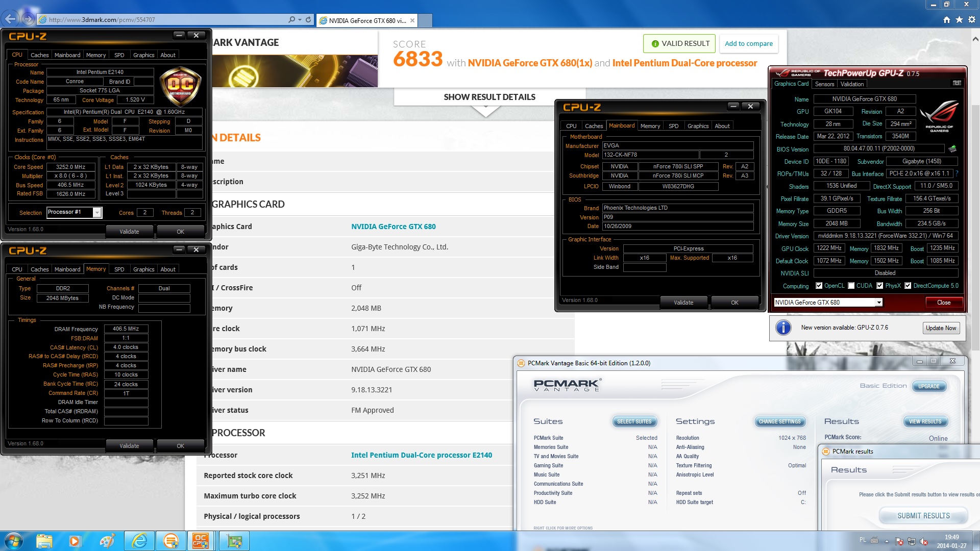Click Validate in Mainboard CPU-Z window
The width and height of the screenshot is (980, 551).
(x=683, y=303)
